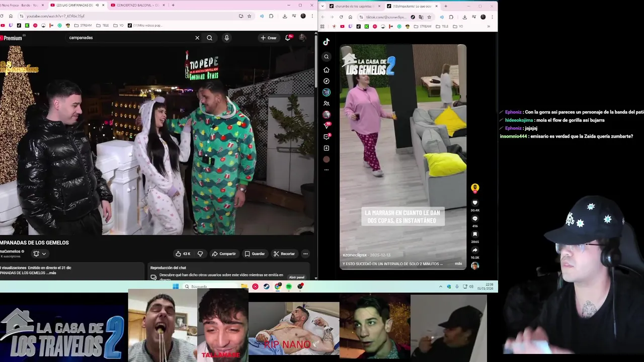Open the TELE bookmarks folder in YouTube window
The height and width of the screenshot is (362, 644).
click(x=102, y=25)
